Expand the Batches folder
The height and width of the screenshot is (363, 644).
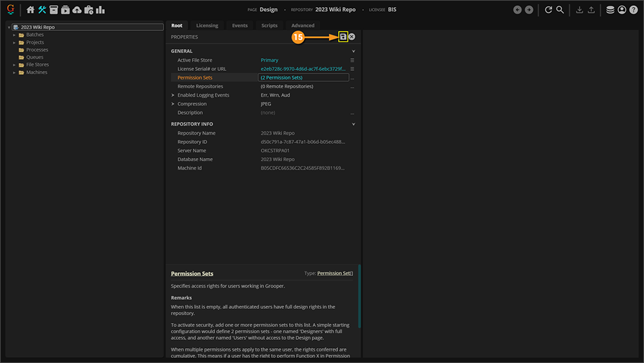click(14, 35)
